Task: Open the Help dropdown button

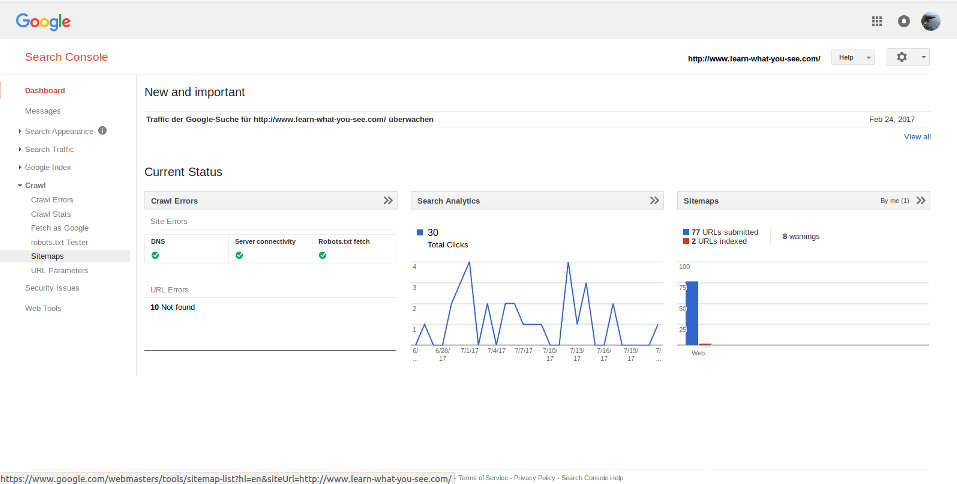Action: click(x=853, y=57)
